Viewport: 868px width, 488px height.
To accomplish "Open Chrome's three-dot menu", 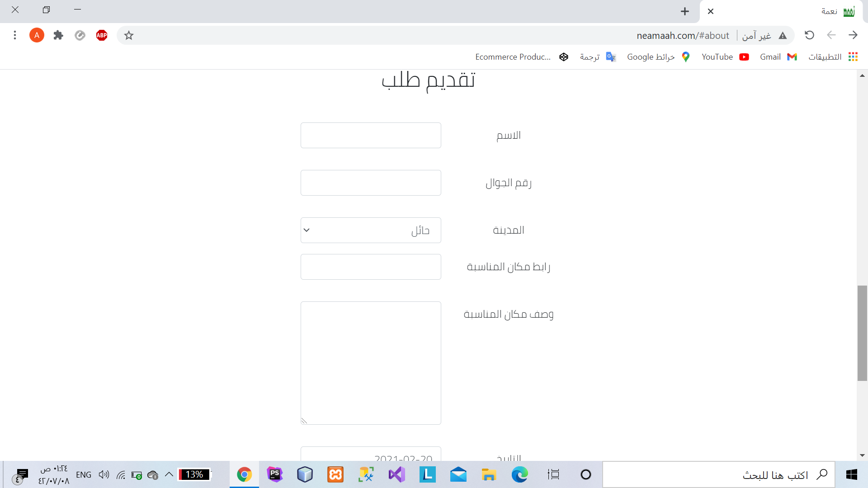I will click(15, 35).
